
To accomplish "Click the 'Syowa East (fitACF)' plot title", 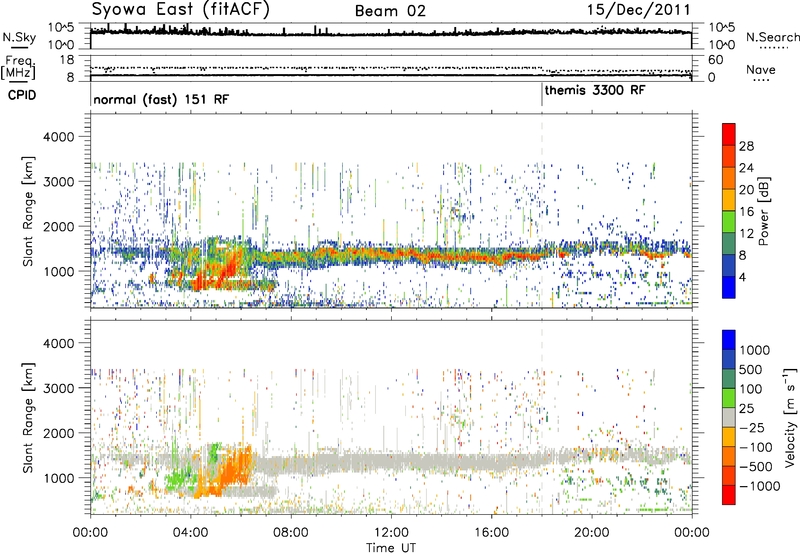I will [181, 9].
